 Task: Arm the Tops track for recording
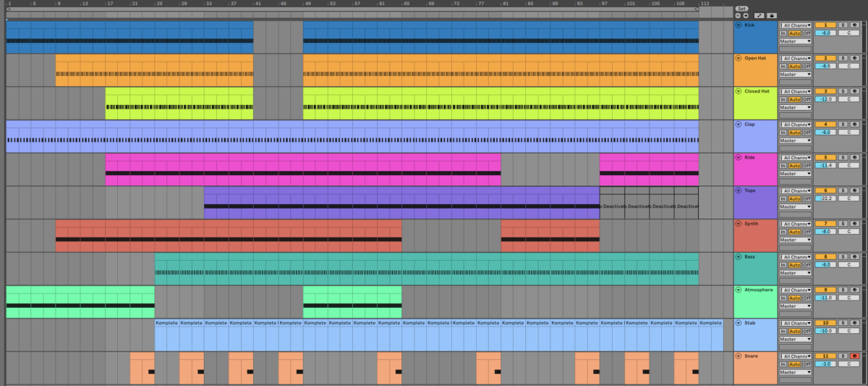[855, 190]
